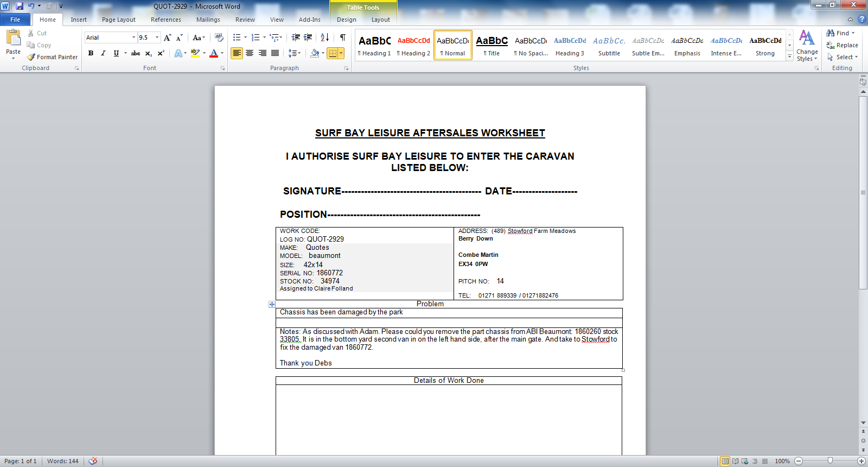Expand the Styles gallery More arrow

coord(789,56)
